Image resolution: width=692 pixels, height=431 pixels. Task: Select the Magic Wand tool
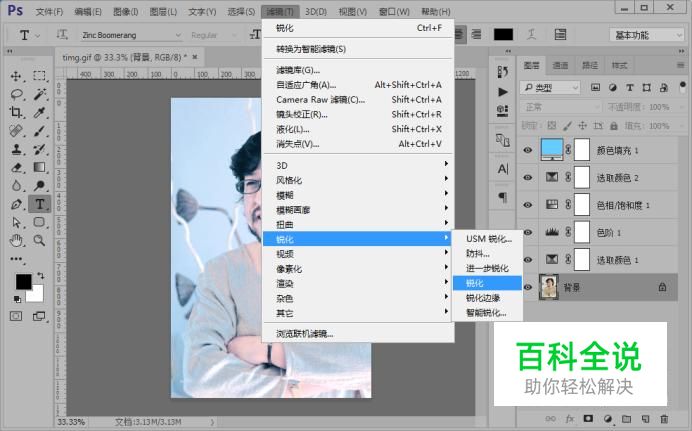(39, 94)
